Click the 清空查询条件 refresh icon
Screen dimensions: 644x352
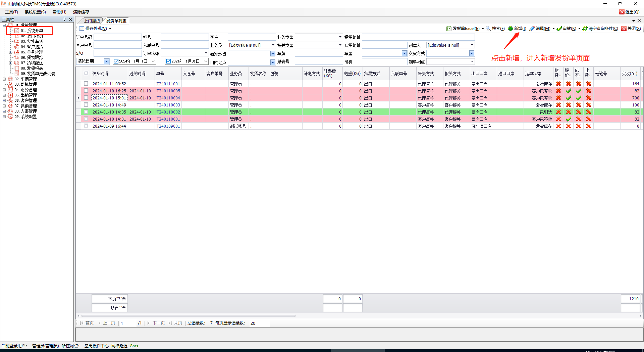(585, 29)
